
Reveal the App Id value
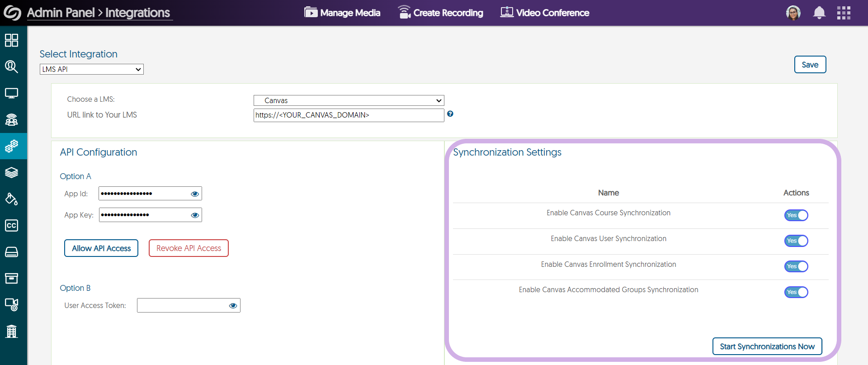(195, 194)
